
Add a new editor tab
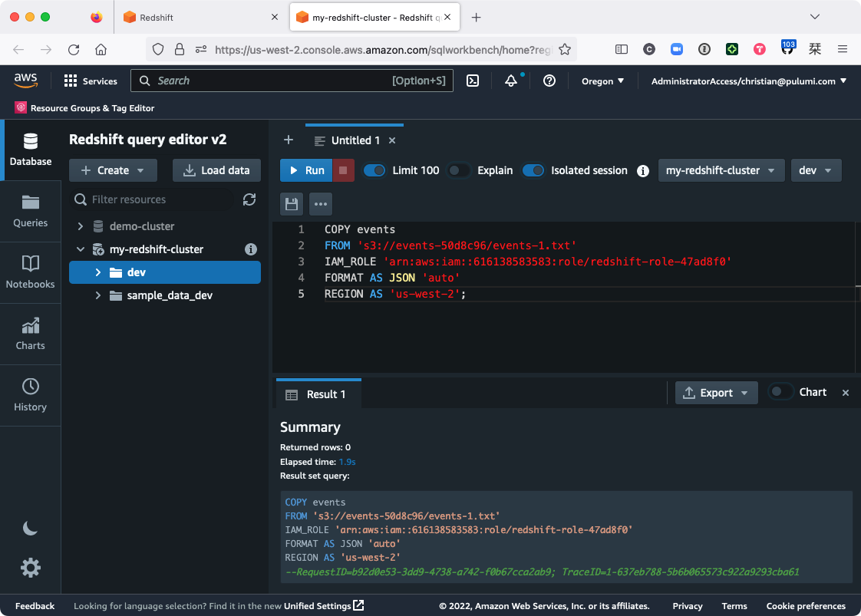click(289, 140)
